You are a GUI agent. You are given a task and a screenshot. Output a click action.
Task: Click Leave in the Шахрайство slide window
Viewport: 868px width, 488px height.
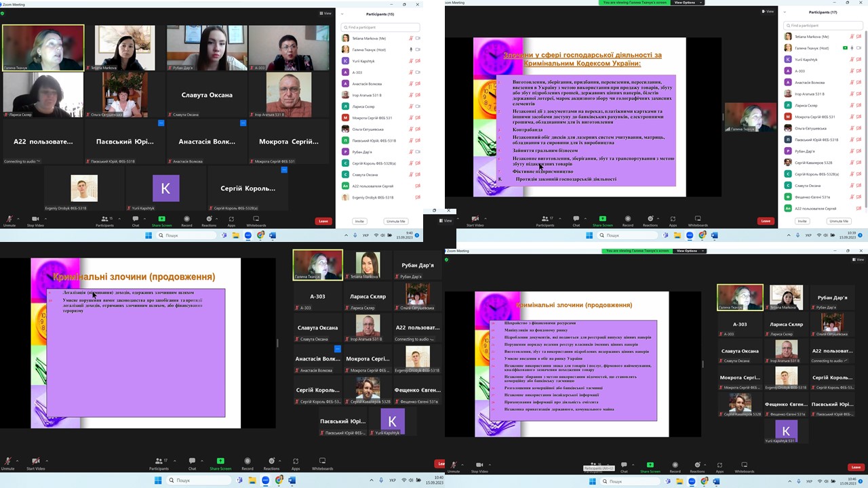(x=856, y=467)
